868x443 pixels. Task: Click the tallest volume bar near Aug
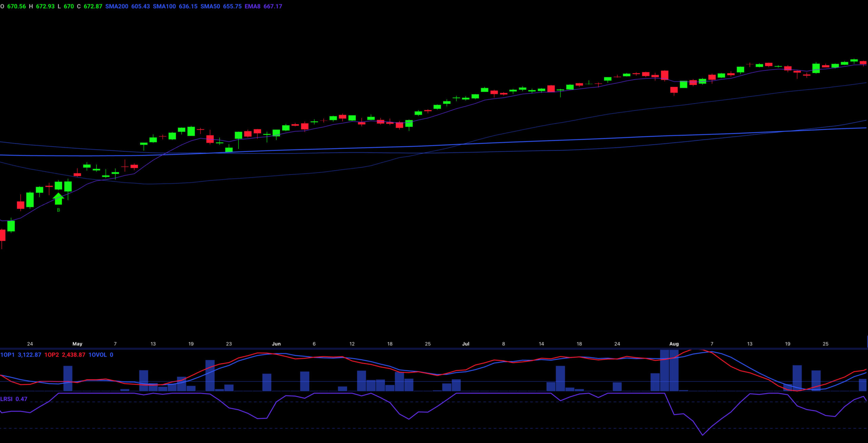665,371
